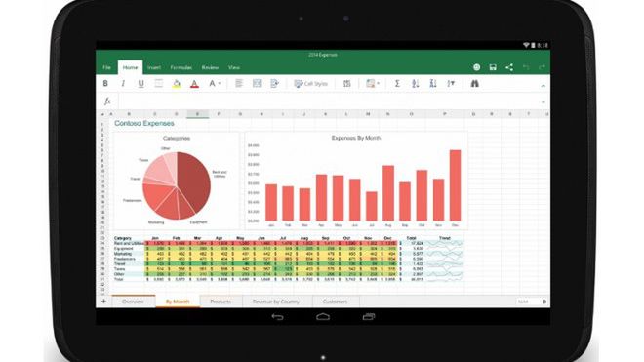Image resolution: width=644 pixels, height=362 pixels.
Task: Select the By Month sheet tab
Action: point(178,302)
